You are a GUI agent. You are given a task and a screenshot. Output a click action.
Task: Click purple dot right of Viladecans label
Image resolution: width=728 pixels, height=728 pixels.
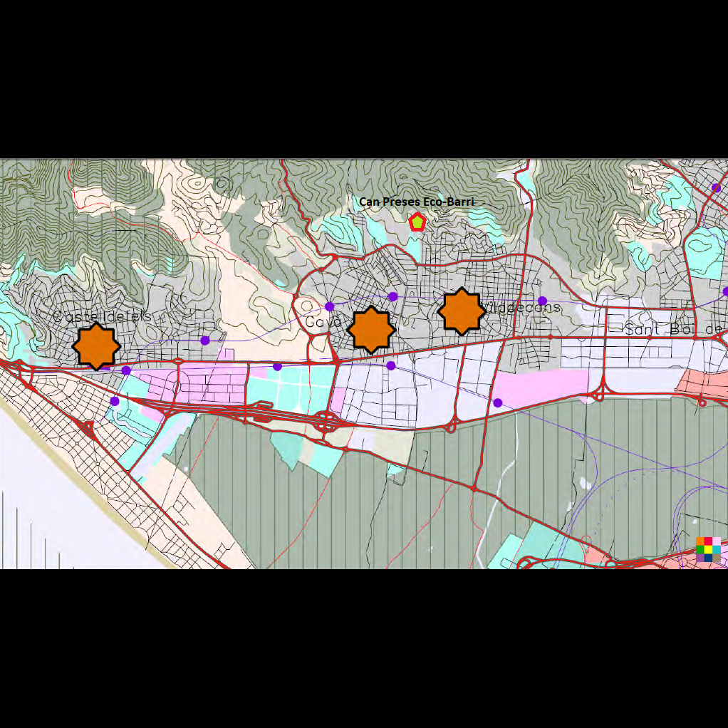pyautogui.click(x=542, y=301)
